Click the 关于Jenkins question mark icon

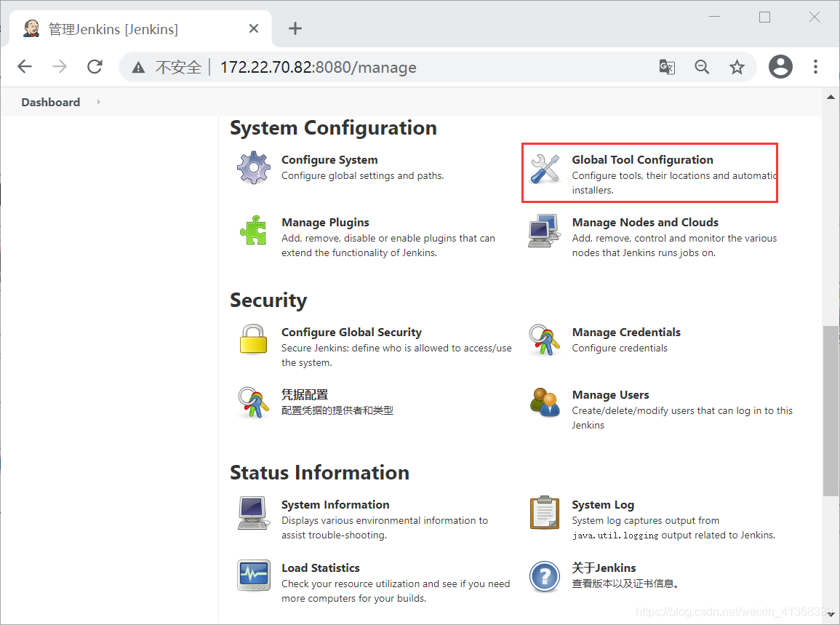tap(544, 577)
